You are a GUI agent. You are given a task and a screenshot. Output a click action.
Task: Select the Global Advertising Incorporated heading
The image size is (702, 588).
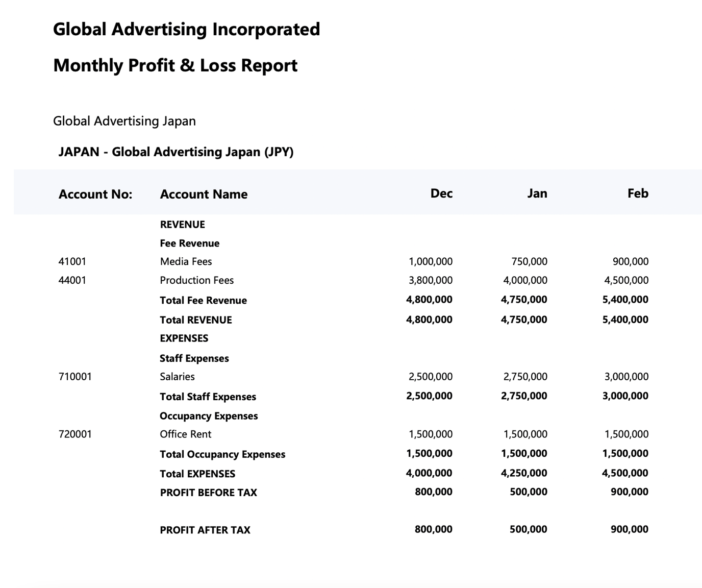(x=186, y=29)
